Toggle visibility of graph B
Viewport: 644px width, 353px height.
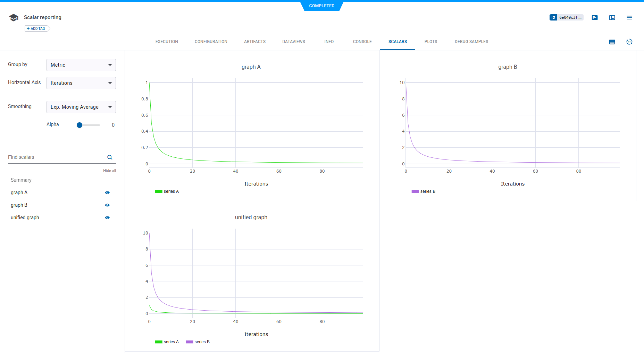[107, 205]
